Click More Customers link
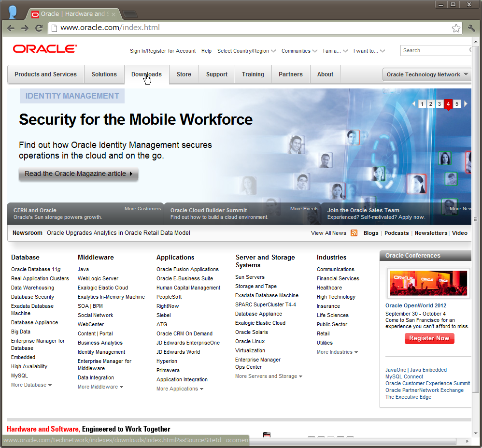482x448 pixels. point(142,209)
